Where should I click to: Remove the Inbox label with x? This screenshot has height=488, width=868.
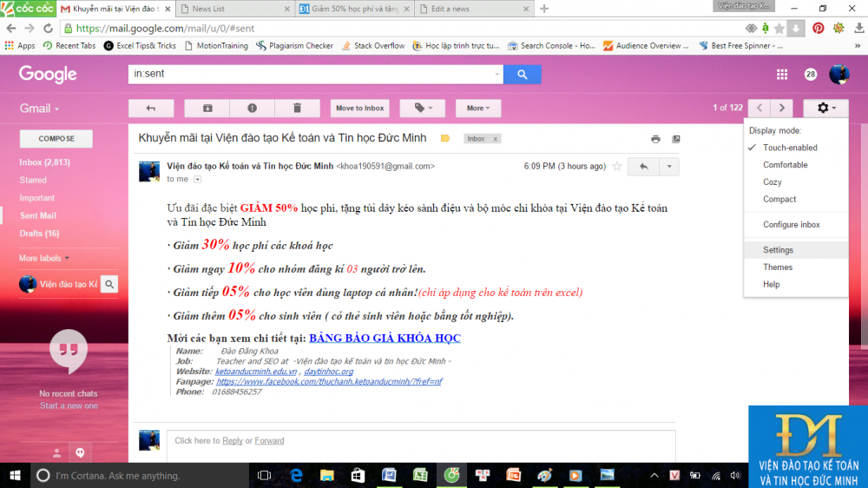(x=496, y=139)
